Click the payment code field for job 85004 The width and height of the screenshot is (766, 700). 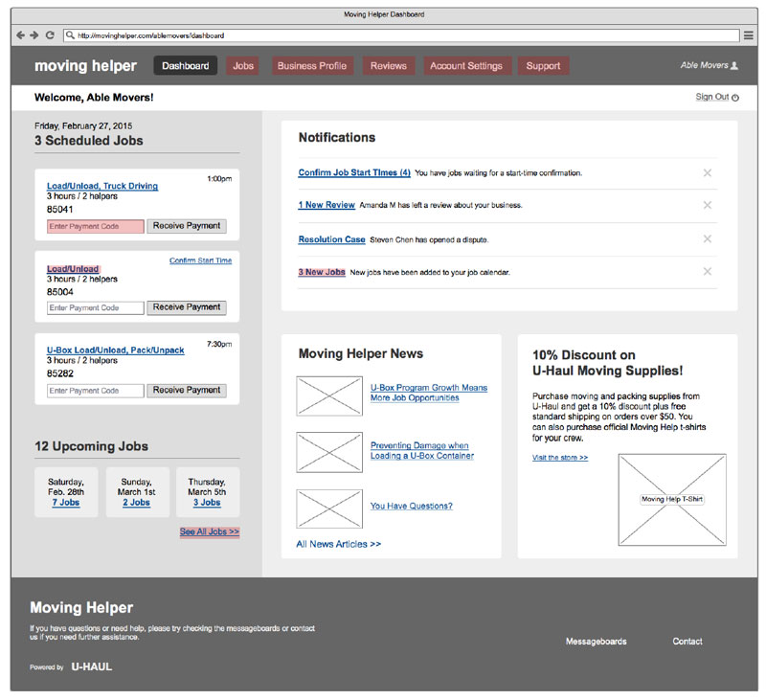(x=95, y=307)
